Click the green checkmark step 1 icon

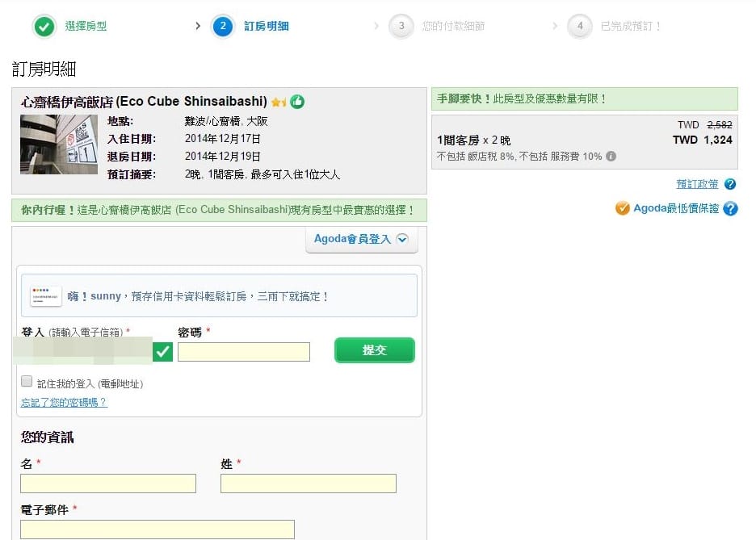(x=44, y=27)
